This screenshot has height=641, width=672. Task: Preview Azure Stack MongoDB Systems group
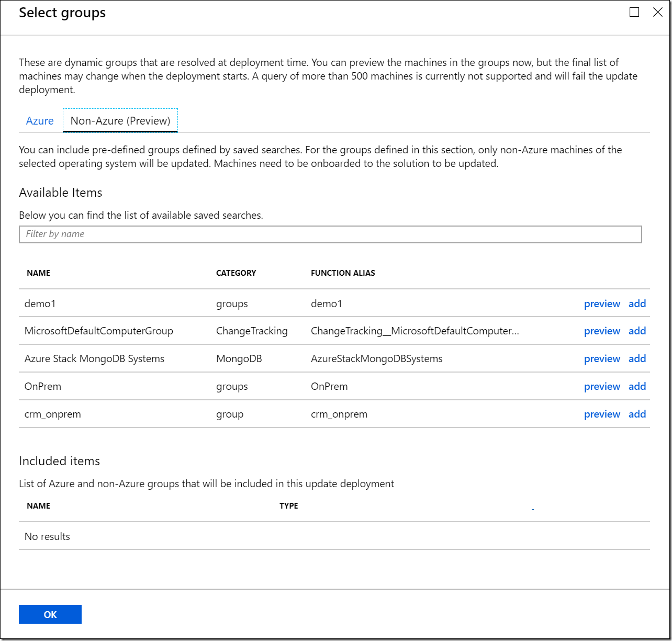[x=602, y=358]
